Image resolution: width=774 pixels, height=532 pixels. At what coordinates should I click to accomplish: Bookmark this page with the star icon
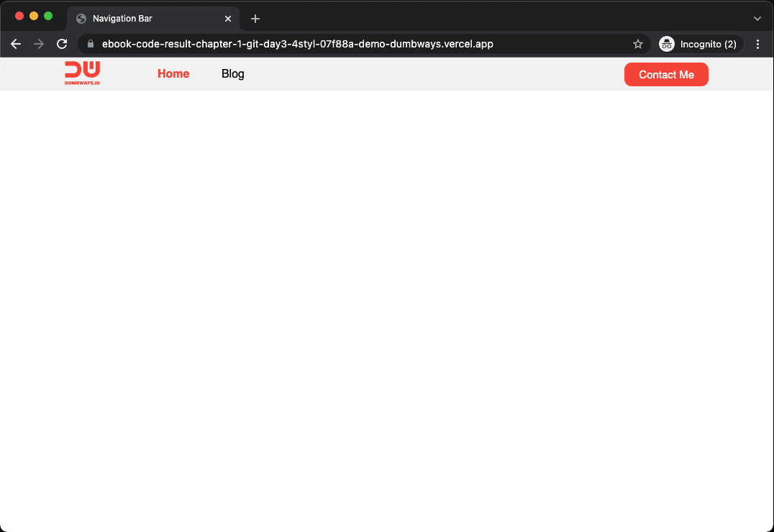638,44
